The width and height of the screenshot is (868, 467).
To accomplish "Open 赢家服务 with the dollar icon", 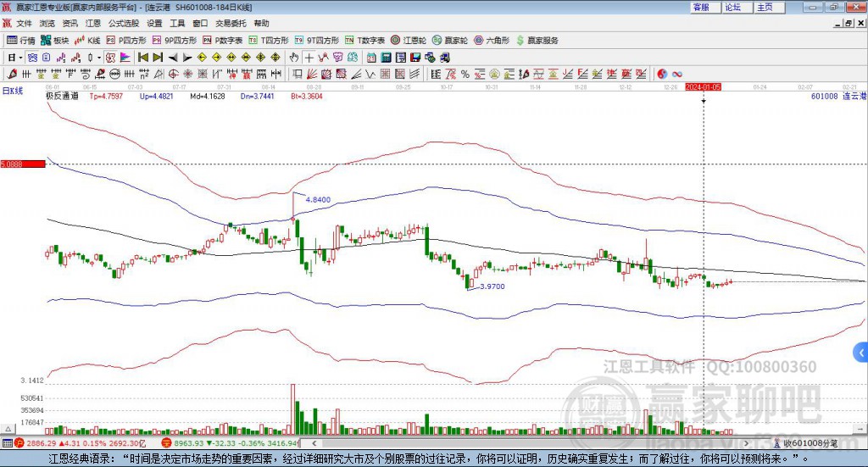I will pyautogui.click(x=537, y=41).
